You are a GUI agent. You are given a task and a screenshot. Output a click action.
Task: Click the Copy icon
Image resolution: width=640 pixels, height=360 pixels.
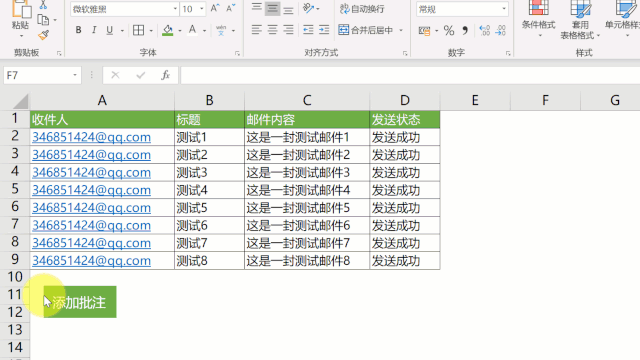(43, 19)
